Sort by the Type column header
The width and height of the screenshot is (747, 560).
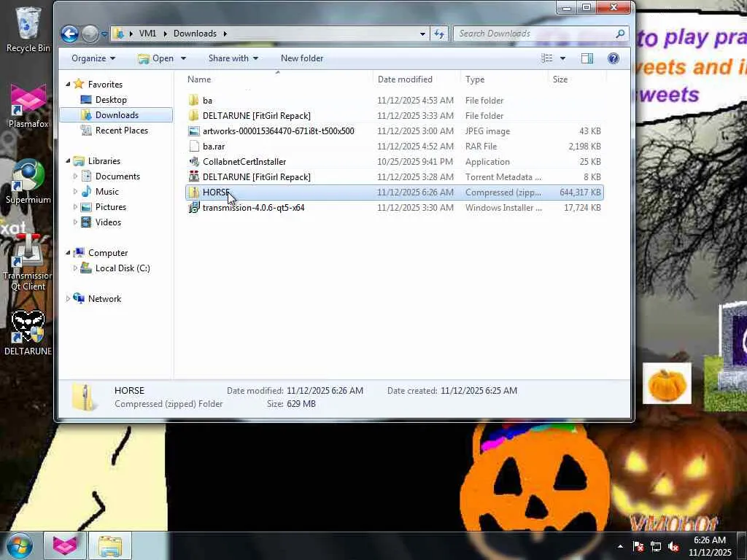[x=504, y=79]
